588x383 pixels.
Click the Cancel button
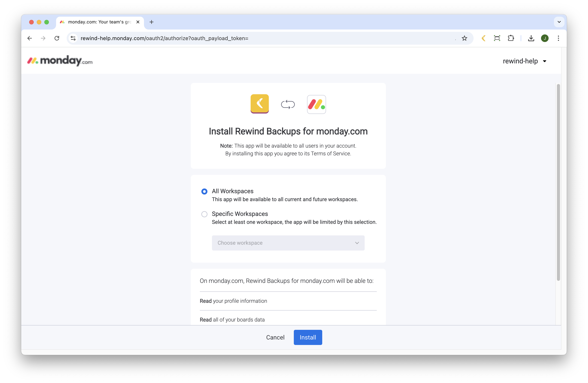pos(275,337)
